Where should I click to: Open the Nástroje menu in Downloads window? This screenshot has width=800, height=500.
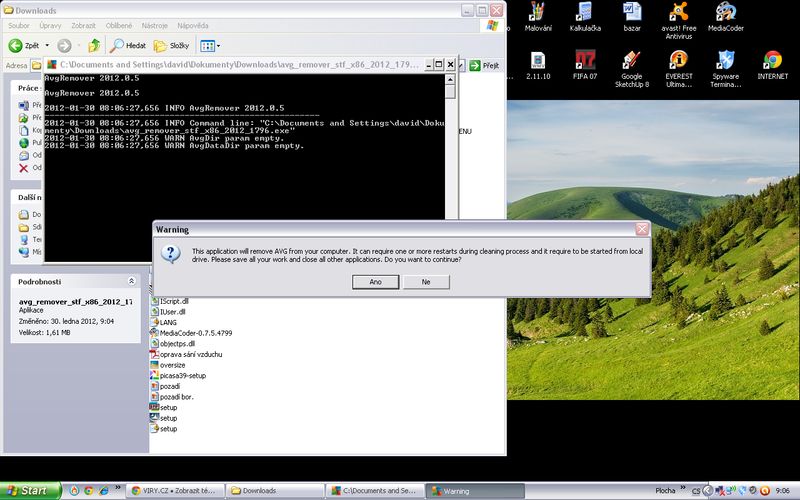tap(155, 26)
